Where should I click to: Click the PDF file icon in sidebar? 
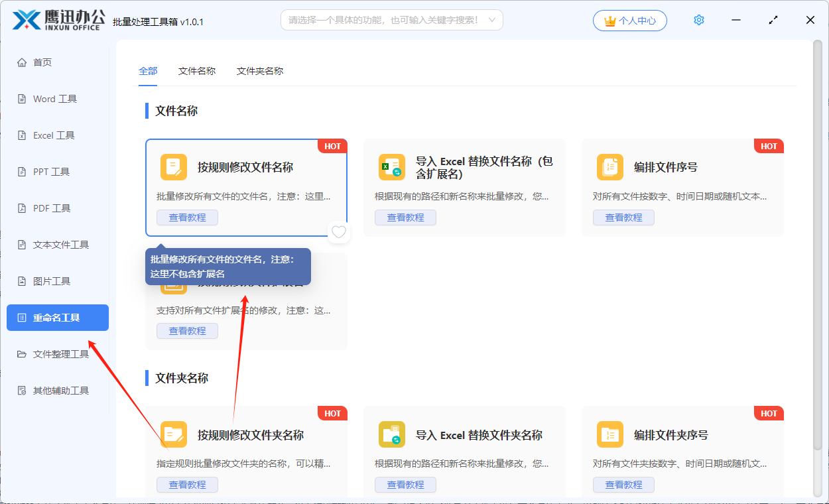click(x=22, y=208)
